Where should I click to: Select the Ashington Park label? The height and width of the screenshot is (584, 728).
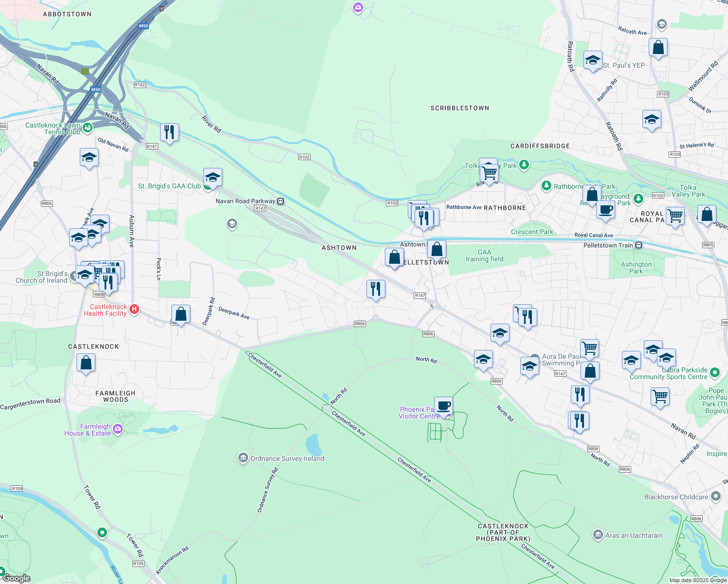click(x=636, y=268)
